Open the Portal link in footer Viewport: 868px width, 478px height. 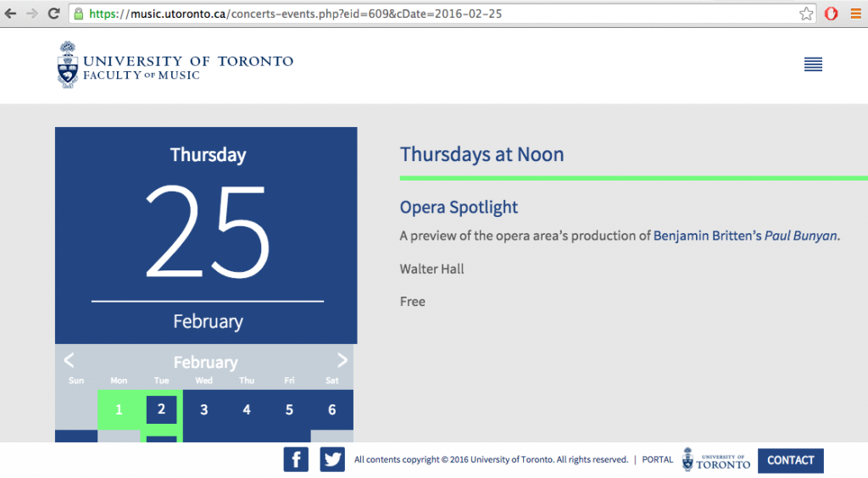(x=658, y=460)
